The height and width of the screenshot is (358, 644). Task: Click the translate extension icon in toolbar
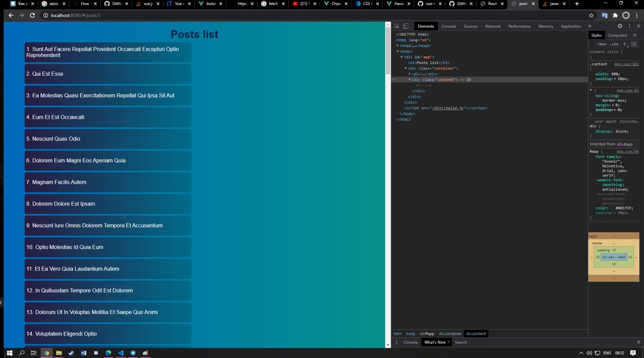pos(605,16)
